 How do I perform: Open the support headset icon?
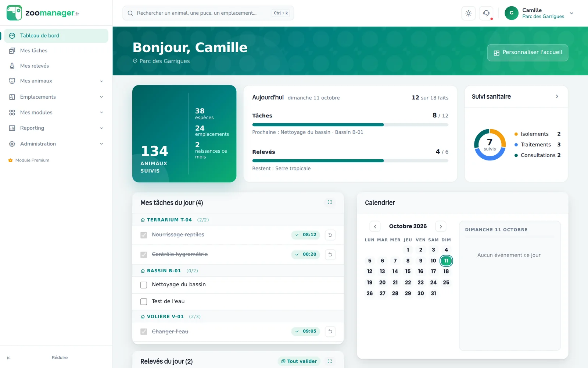click(x=486, y=13)
